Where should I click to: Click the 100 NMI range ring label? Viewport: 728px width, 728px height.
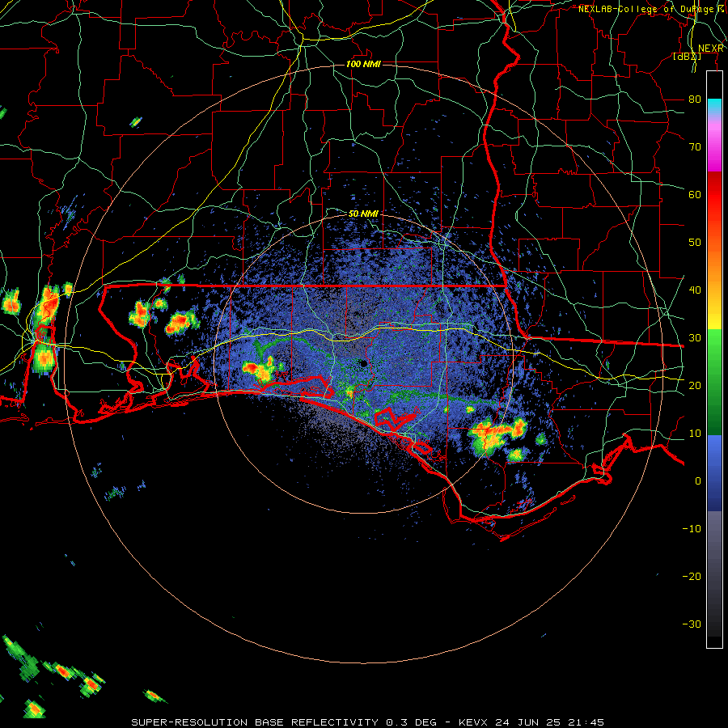tap(363, 64)
